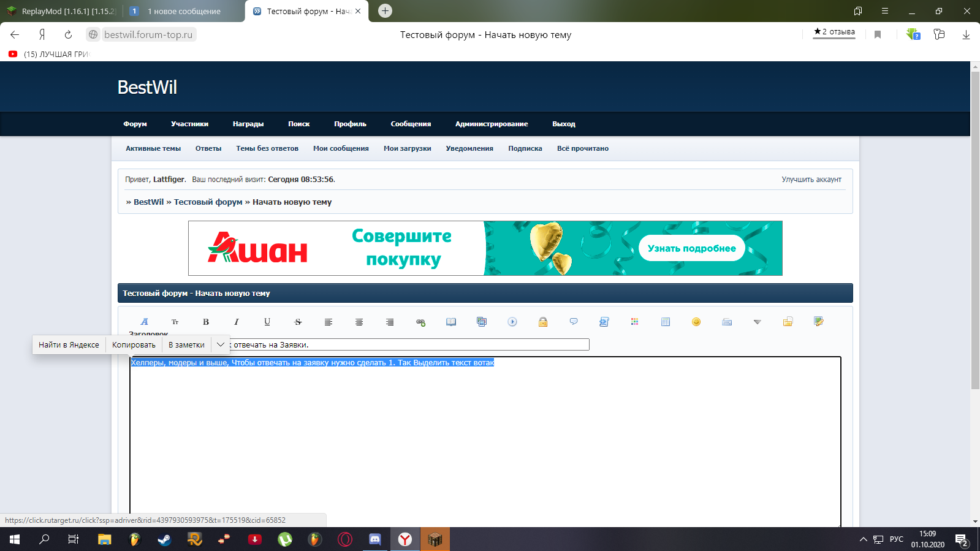The image size is (980, 551).
Task: Open the Профиль menu item
Action: point(350,124)
